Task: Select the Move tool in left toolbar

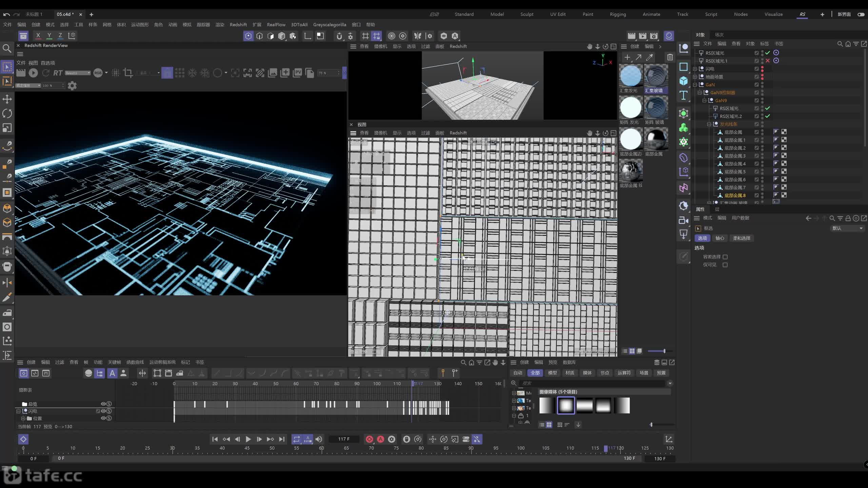Action: (x=7, y=99)
